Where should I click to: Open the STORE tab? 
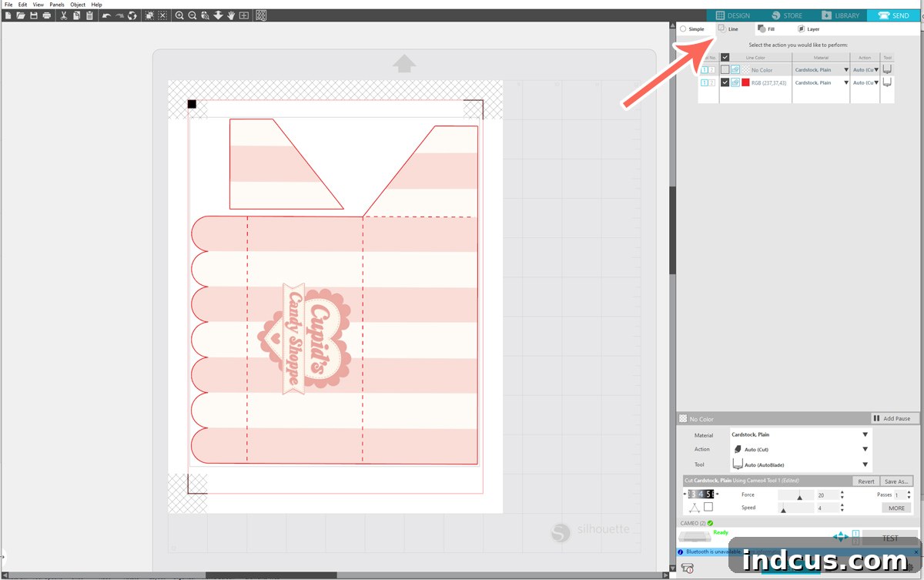click(x=786, y=15)
